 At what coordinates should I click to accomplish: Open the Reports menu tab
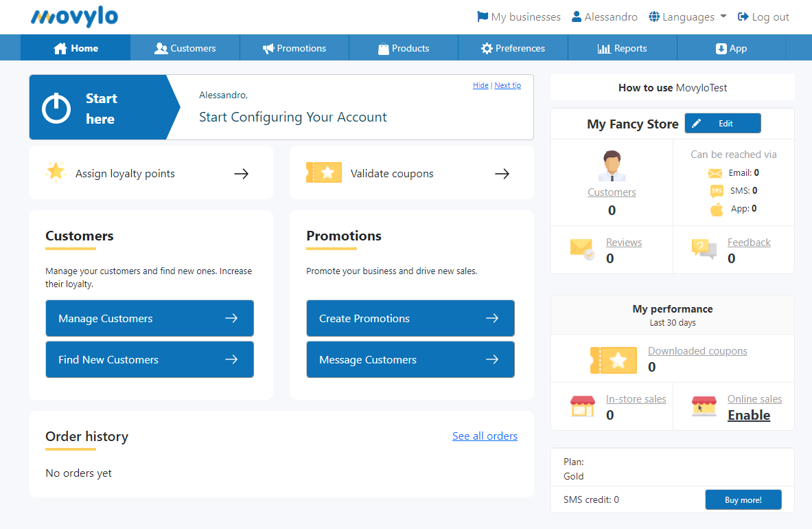click(622, 47)
